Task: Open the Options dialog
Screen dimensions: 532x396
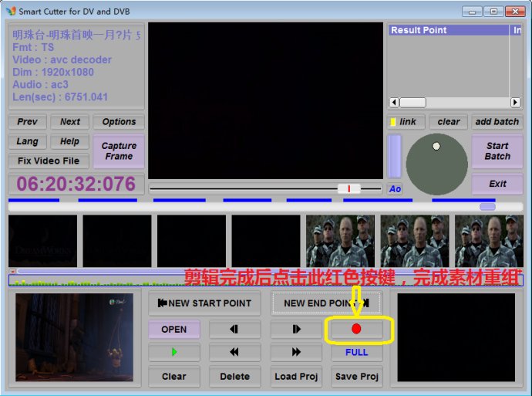Action: pos(119,122)
